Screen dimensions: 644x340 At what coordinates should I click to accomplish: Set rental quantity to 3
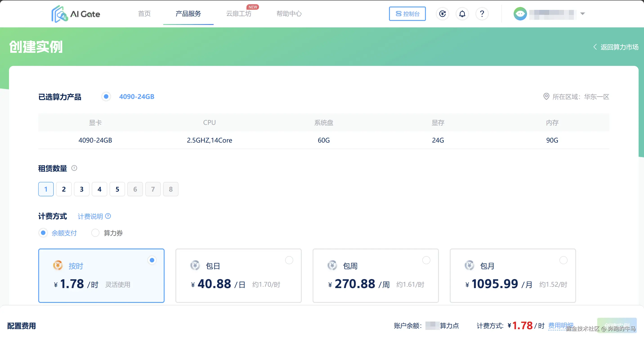point(81,189)
